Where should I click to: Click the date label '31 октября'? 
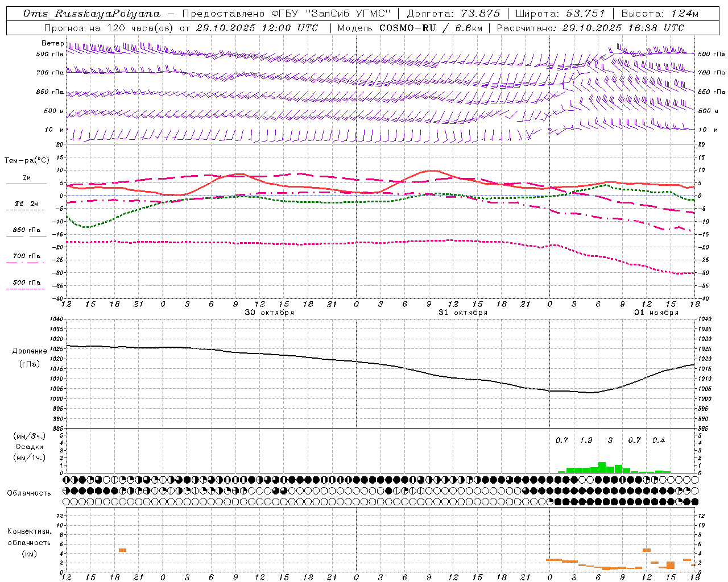click(x=463, y=313)
